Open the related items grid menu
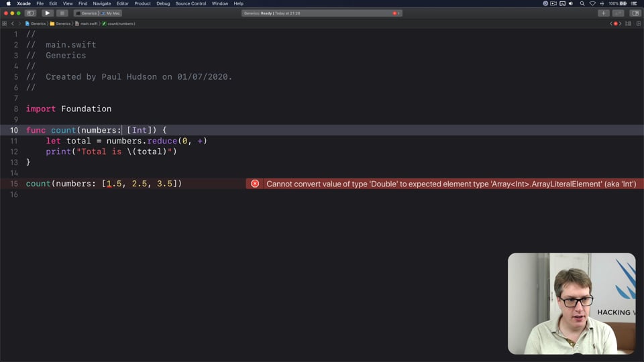Viewport: 644px width, 362px height. click(5, 23)
